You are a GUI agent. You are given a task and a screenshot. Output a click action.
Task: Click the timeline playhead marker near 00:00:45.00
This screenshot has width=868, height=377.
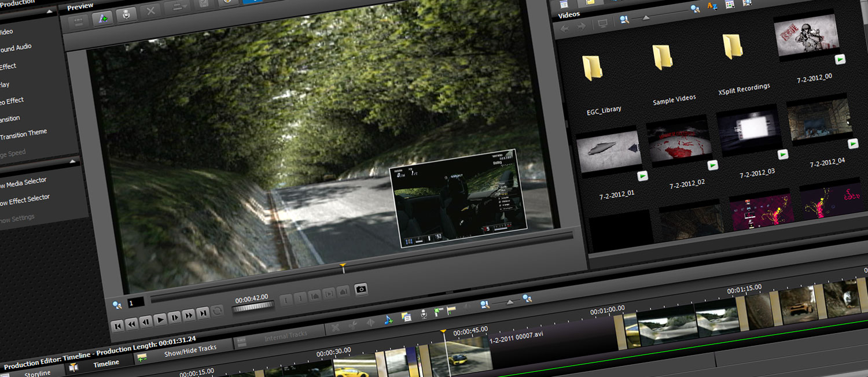[443, 331]
